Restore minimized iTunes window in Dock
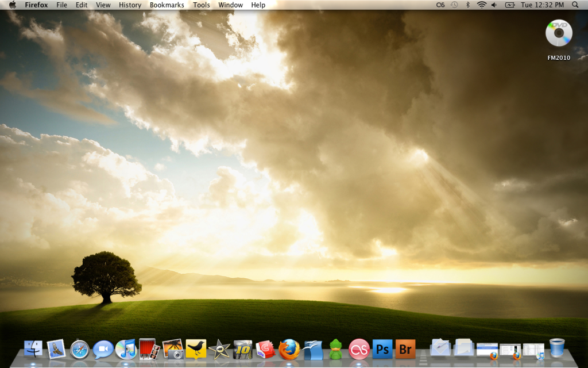Image resolution: width=588 pixels, height=368 pixels. pos(533,351)
